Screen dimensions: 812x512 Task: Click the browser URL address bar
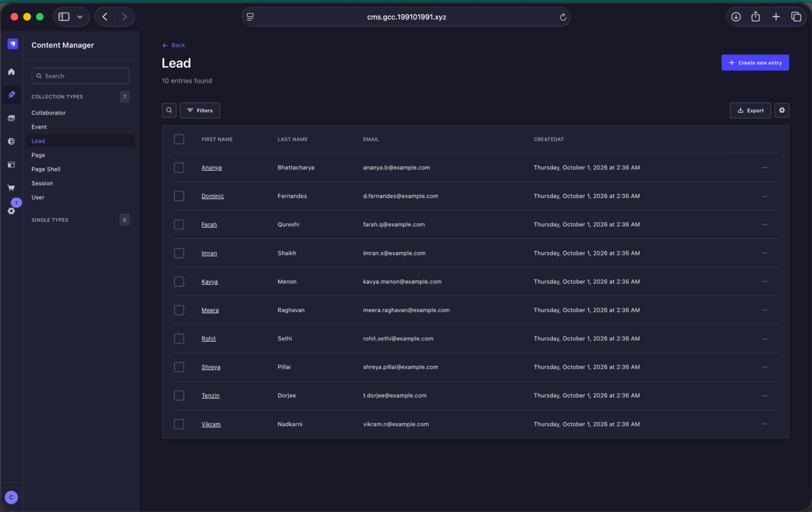point(406,17)
